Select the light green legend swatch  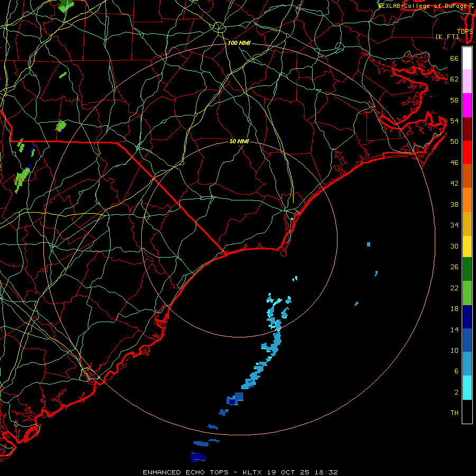click(x=467, y=293)
